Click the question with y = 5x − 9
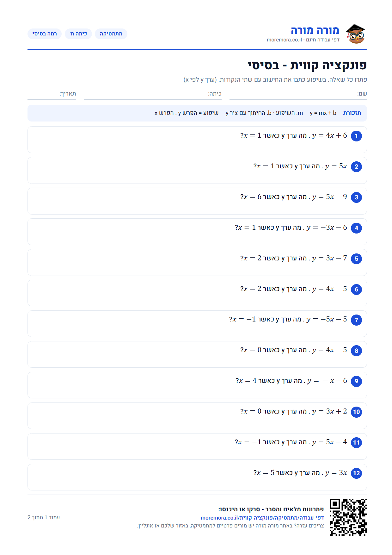 (197, 201)
